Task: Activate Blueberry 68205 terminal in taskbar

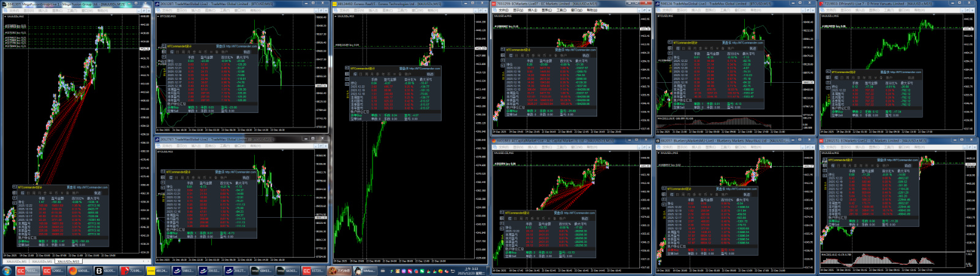Action: point(105,270)
